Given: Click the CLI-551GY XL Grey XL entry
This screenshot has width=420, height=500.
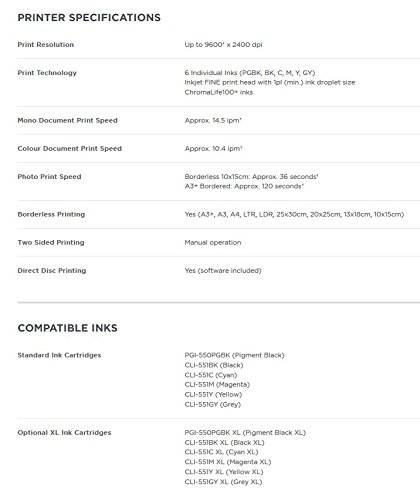Looking at the screenshot, I should [223, 482].
